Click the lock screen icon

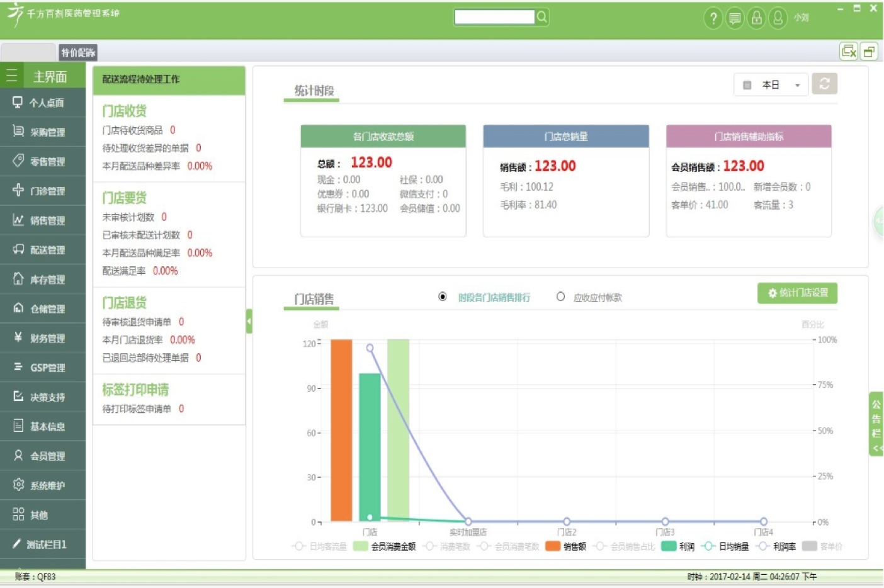756,18
